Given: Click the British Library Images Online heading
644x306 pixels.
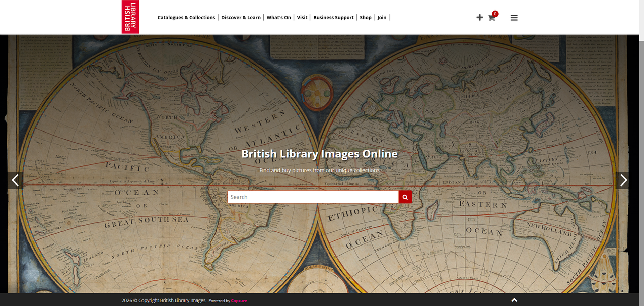Looking at the screenshot, I should click(x=319, y=154).
